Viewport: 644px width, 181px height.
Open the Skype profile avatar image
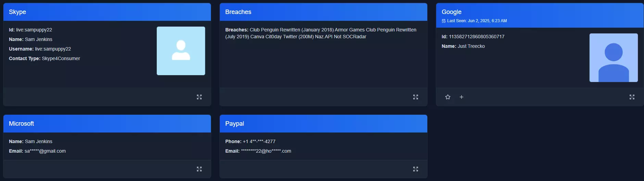coord(181,51)
